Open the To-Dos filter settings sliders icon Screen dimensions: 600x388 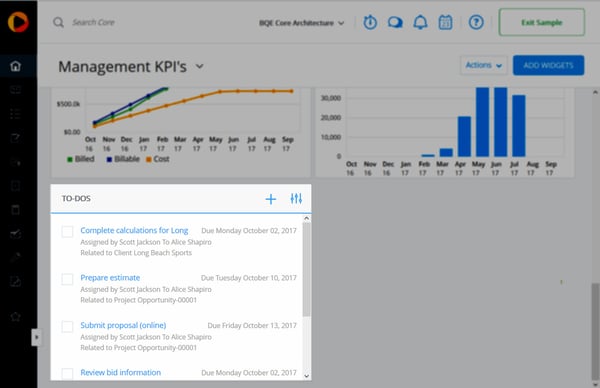click(296, 199)
